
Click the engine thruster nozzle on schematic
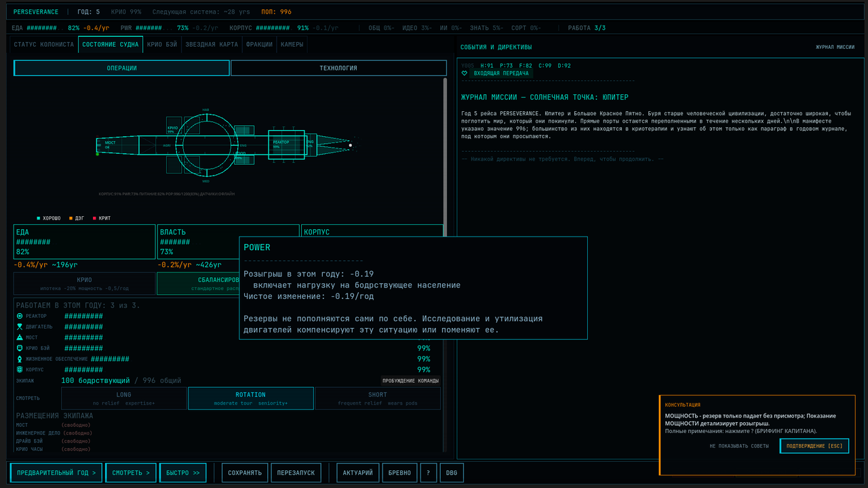pyautogui.click(x=333, y=144)
